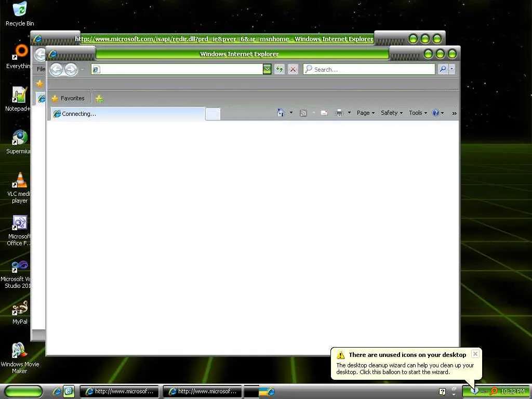This screenshot has height=399, width=532.
Task: Click the IE logo in back window title bar
Action: [x=37, y=38]
